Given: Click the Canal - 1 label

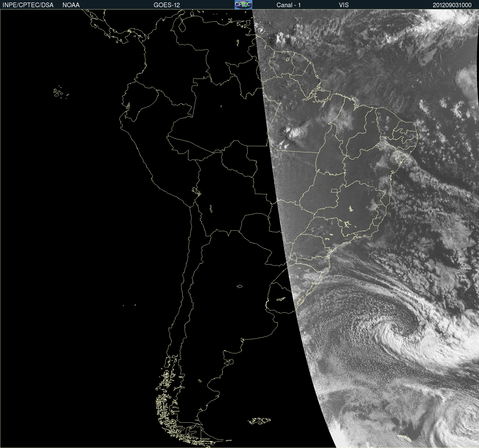Looking at the screenshot, I should point(288,5).
